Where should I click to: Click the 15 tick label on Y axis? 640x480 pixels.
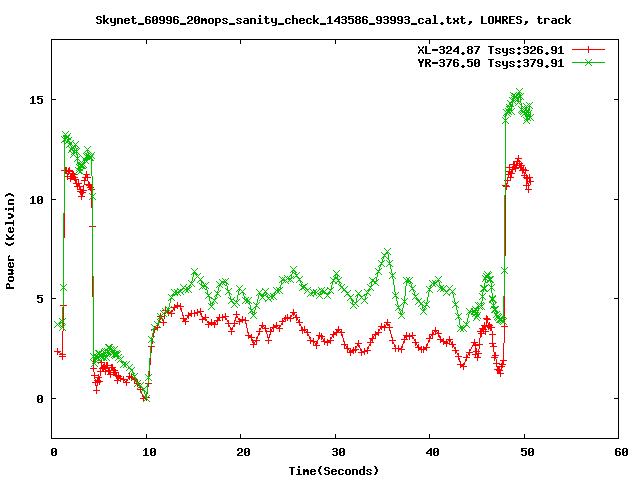click(37, 100)
